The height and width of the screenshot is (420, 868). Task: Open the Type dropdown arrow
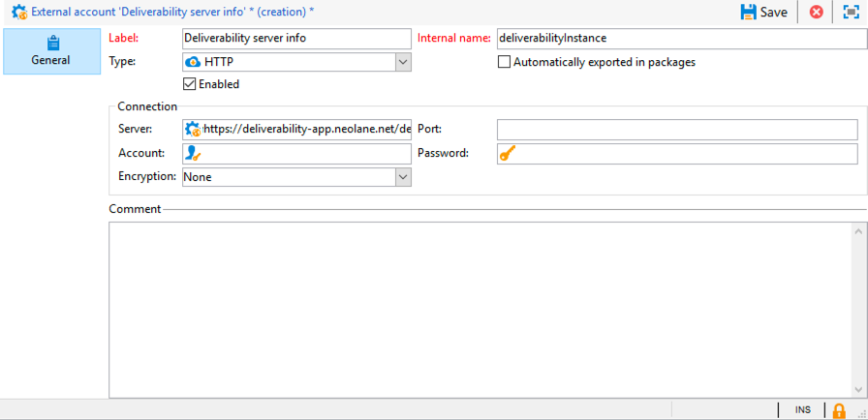click(403, 62)
